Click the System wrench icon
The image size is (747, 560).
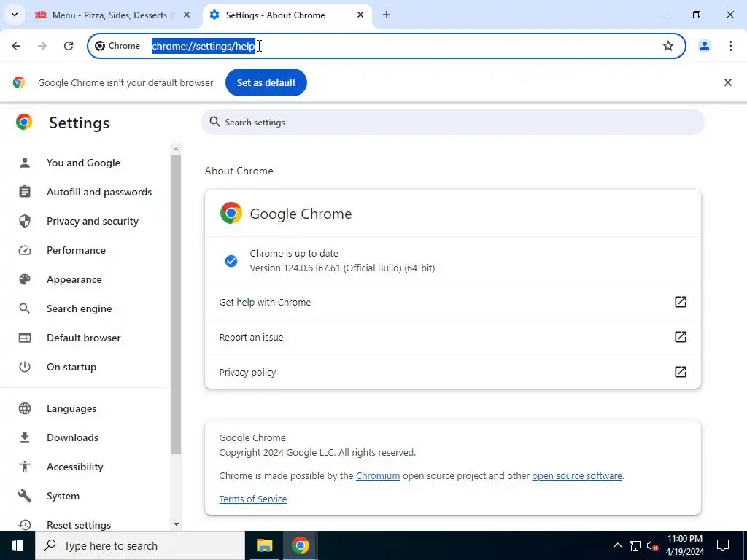coord(24,496)
